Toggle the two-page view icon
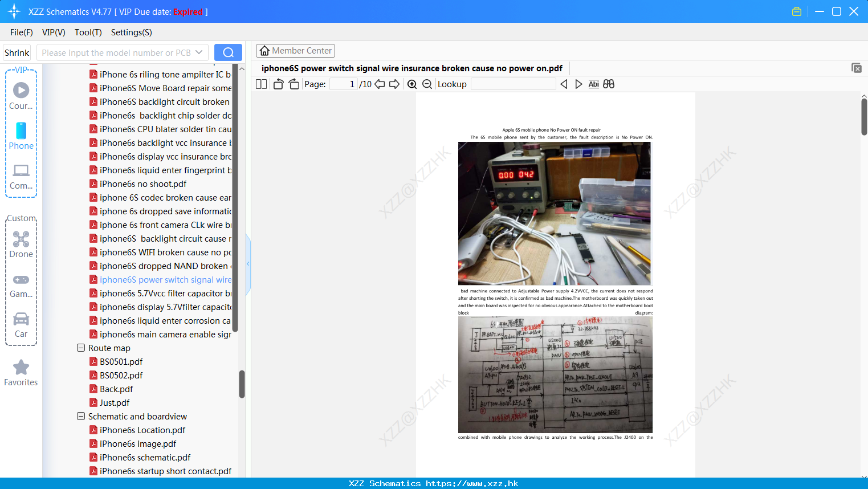Screen dimensions: 868x489 [261, 84]
